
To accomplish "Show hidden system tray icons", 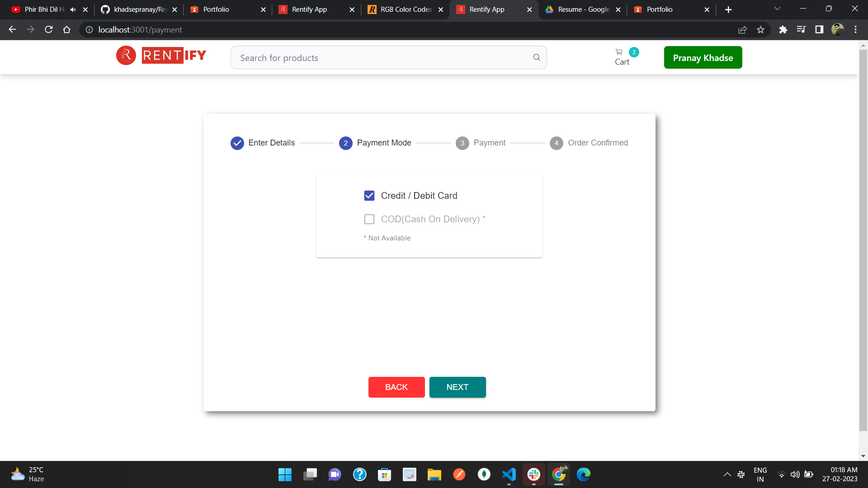I will (x=727, y=474).
